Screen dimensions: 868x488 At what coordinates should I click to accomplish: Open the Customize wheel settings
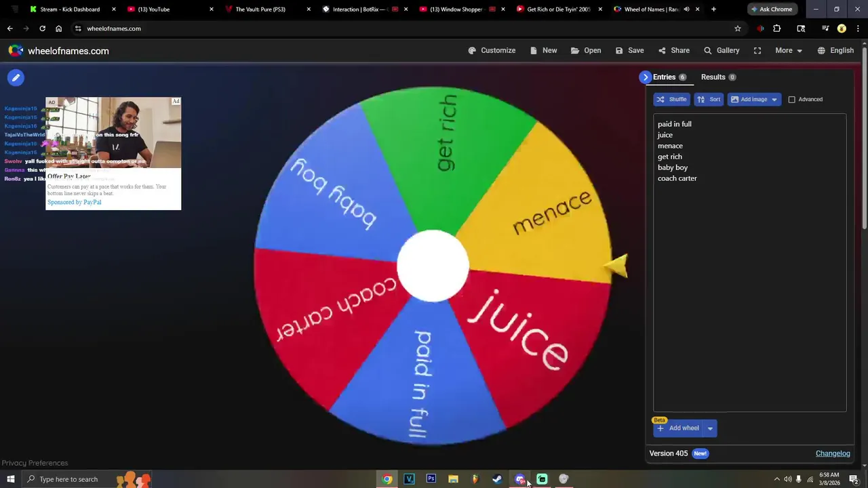(492, 50)
